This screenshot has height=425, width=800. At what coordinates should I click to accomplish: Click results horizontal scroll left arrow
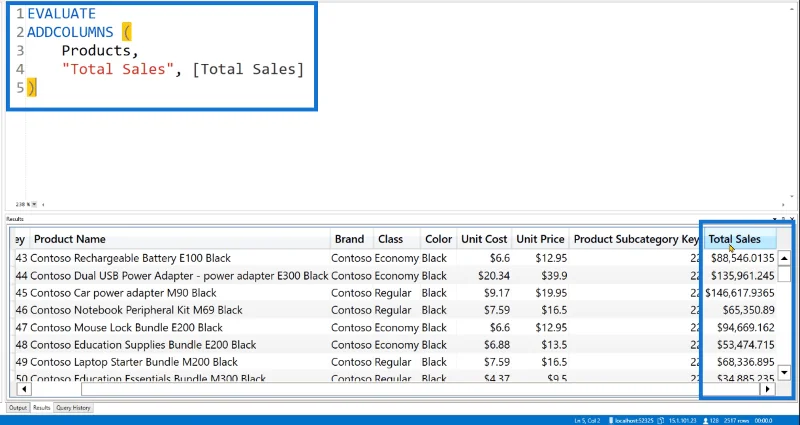point(23,389)
